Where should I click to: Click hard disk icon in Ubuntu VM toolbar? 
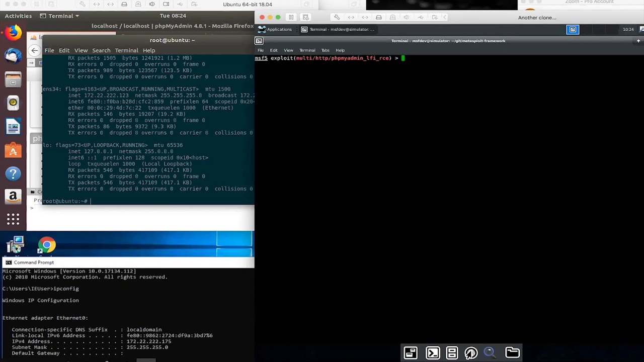click(x=124, y=5)
